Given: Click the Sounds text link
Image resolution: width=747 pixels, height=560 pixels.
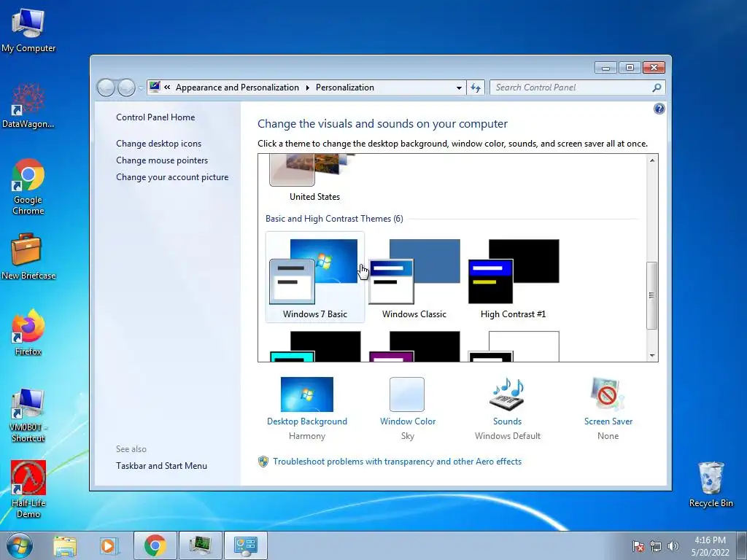Looking at the screenshot, I should pos(508,421).
